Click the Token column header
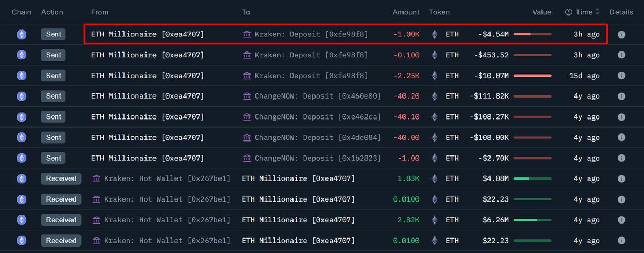This screenshot has height=253, width=644. (440, 12)
